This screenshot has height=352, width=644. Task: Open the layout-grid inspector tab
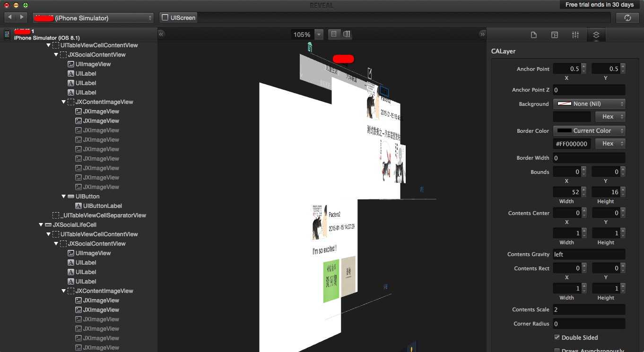[x=555, y=35]
